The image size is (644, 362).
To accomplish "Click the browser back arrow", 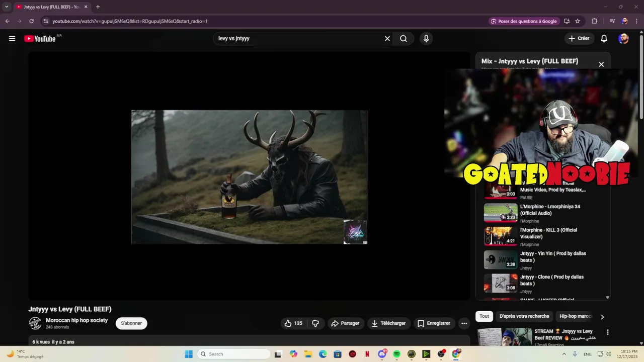I will coord(7,21).
